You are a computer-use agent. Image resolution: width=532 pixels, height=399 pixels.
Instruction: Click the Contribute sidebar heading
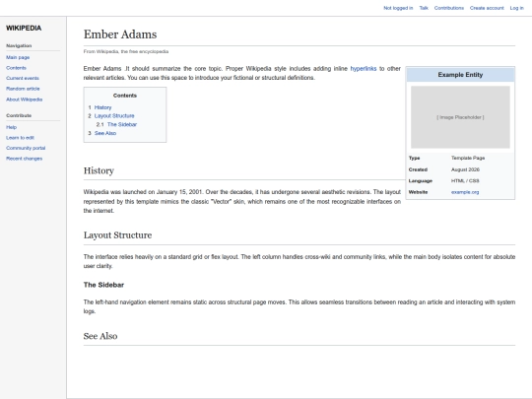(x=19, y=115)
